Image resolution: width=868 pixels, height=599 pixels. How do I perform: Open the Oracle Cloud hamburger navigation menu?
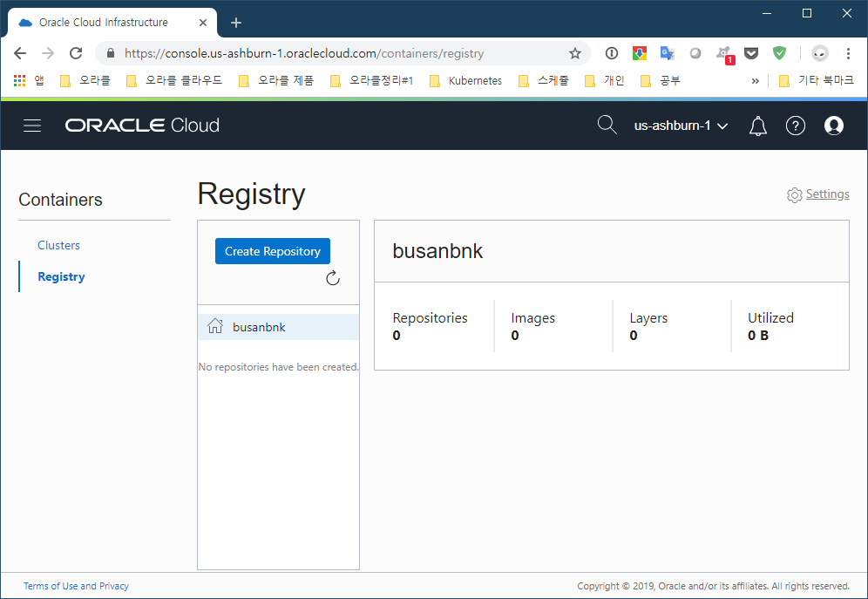[32, 126]
